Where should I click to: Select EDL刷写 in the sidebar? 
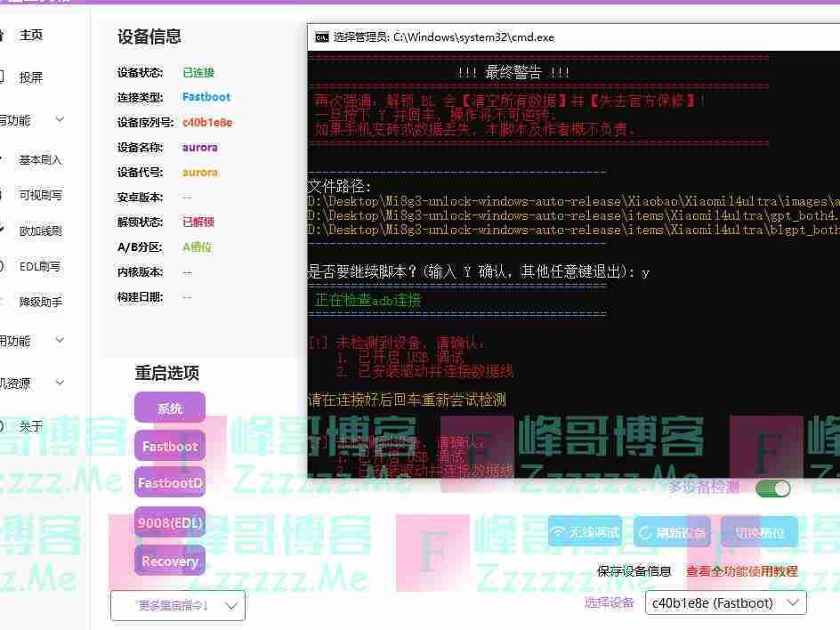click(40, 266)
